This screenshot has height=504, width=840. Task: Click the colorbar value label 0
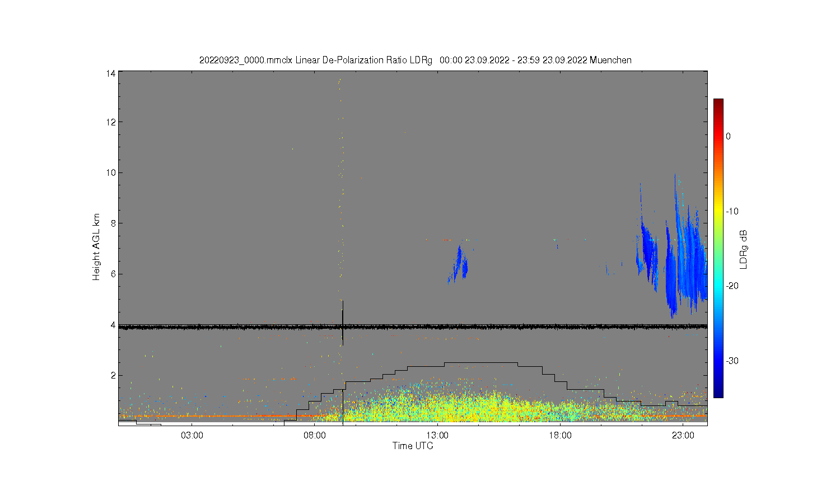point(728,136)
